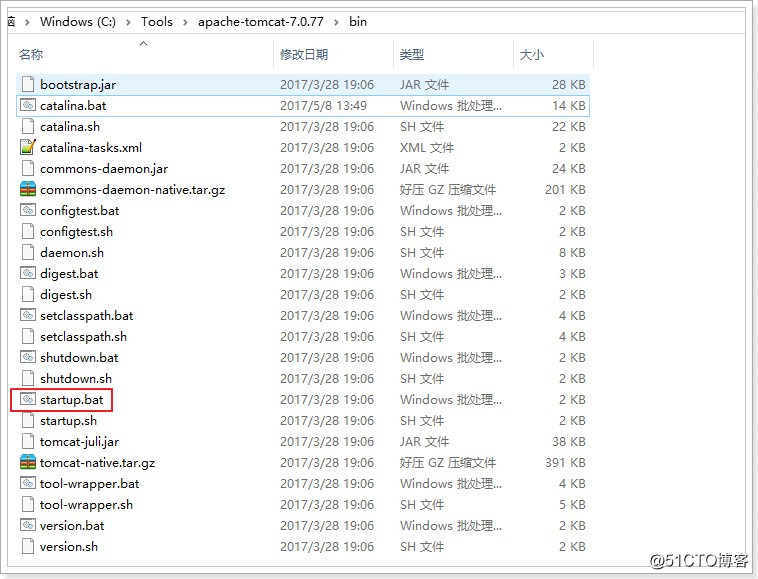Select the setclasspath.bat file name

[87, 316]
